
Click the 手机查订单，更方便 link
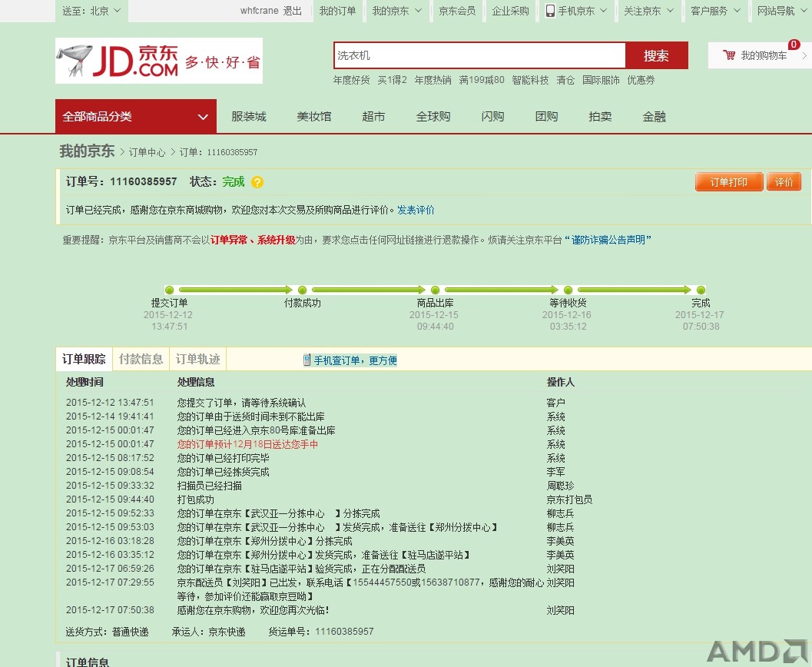(x=355, y=360)
